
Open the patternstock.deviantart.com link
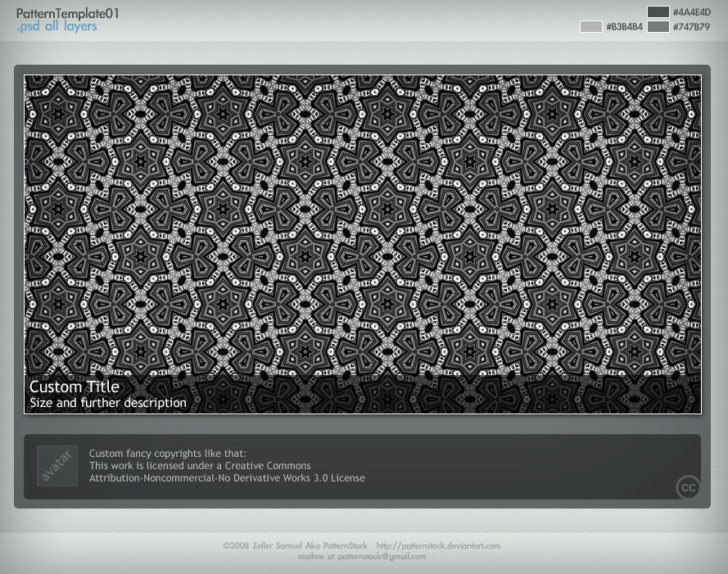point(438,545)
